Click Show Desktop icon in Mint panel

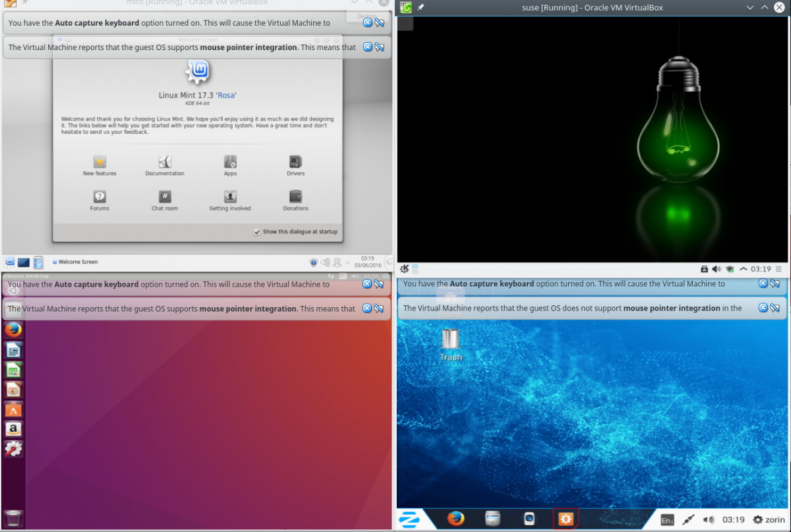tap(24, 262)
